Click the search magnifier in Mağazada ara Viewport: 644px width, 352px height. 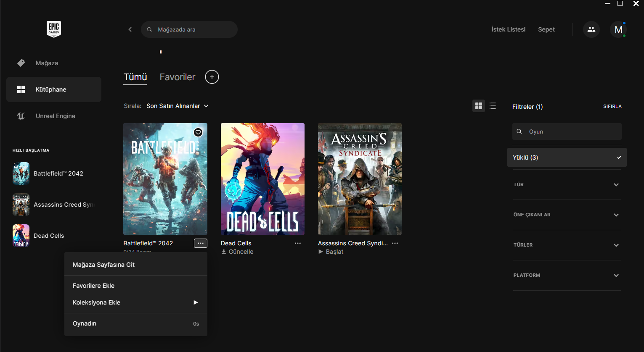(149, 29)
